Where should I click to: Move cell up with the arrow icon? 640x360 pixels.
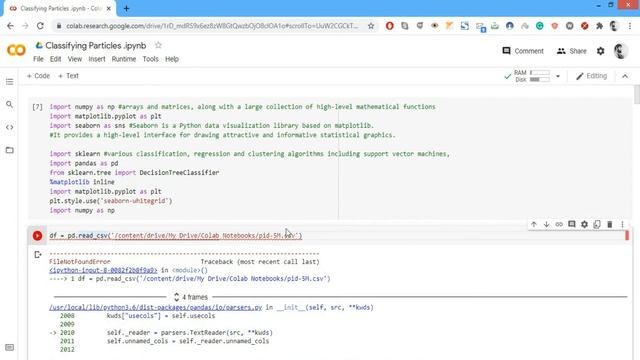pos(533,224)
